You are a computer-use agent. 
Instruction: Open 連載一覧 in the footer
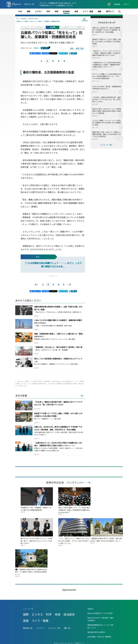click(67, 628)
